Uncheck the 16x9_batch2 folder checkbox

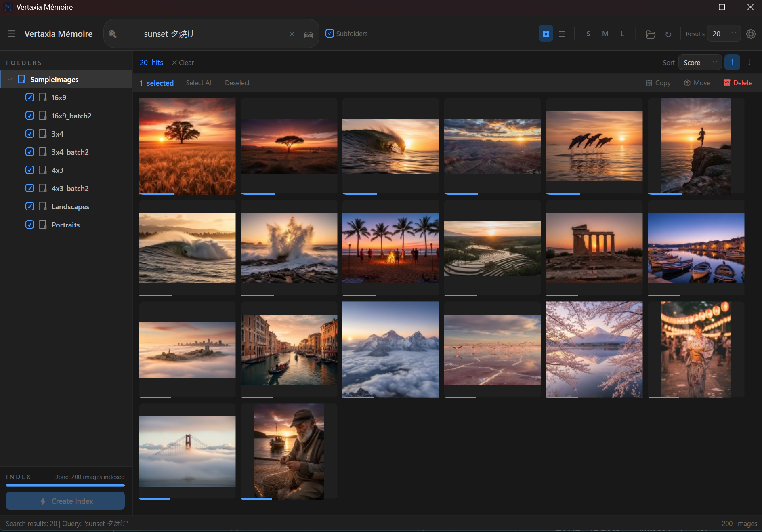29,116
